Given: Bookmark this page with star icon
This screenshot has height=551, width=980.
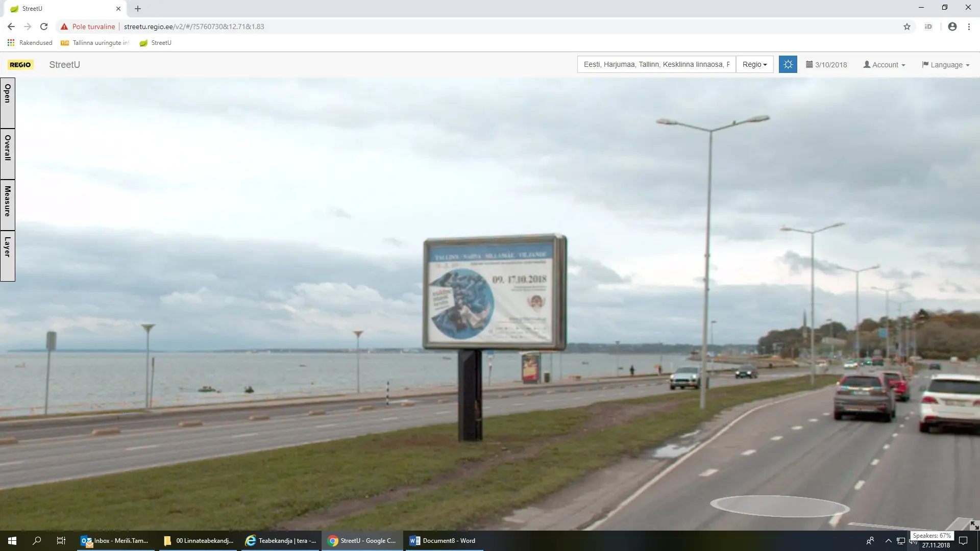Looking at the screenshot, I should 907,27.
